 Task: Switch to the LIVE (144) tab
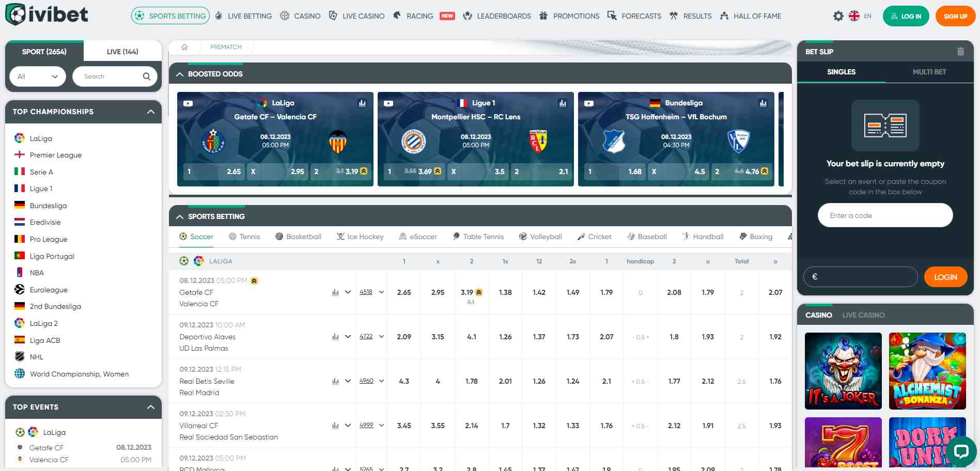[x=122, y=52]
